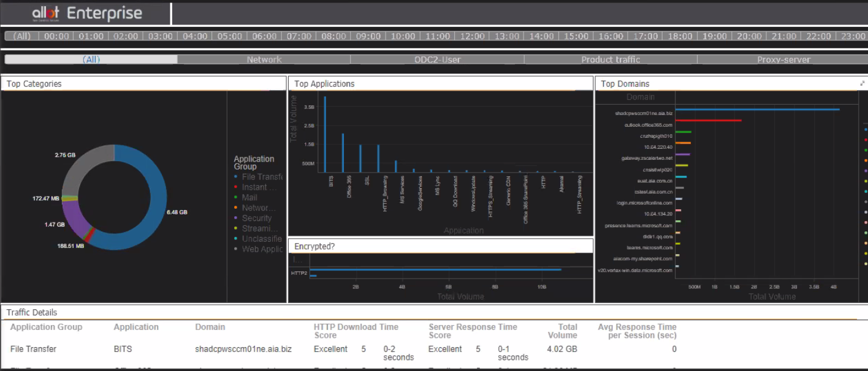This screenshot has height=371, width=868.
Task: Filter by the 03:00 hour
Action: tap(160, 36)
